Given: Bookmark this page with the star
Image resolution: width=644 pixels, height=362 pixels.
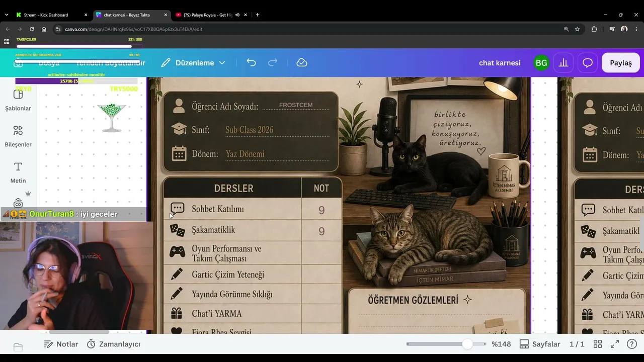Looking at the screenshot, I should (x=578, y=29).
